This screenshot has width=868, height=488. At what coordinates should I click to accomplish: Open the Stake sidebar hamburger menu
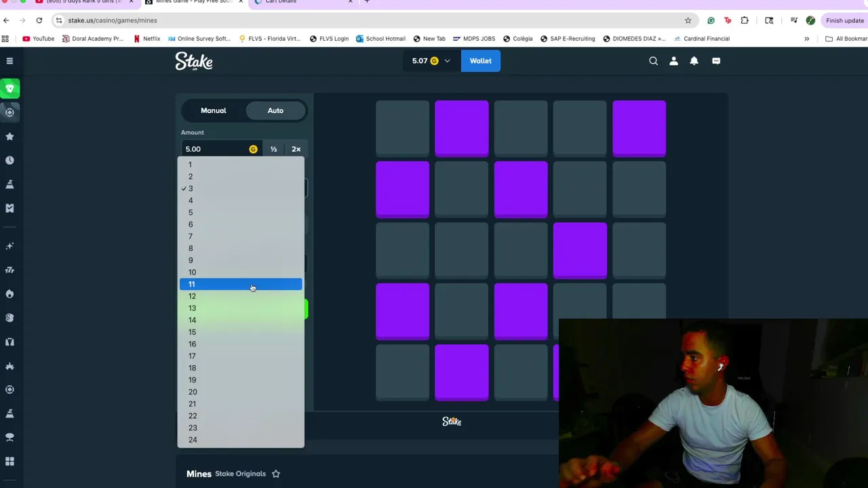pos(9,61)
